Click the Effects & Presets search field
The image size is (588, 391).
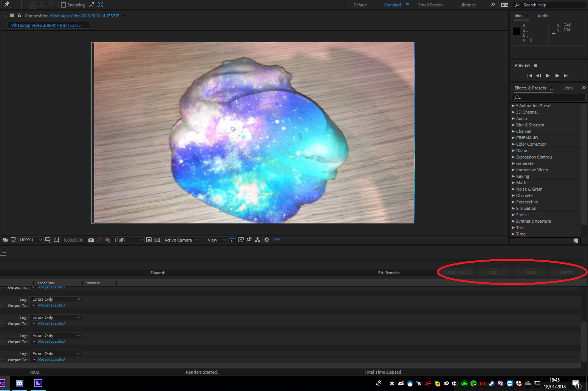tap(548, 98)
